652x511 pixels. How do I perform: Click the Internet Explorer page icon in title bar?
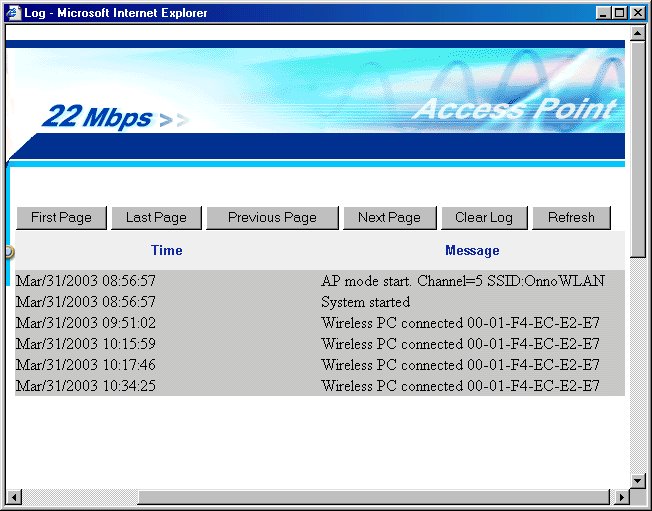14,13
